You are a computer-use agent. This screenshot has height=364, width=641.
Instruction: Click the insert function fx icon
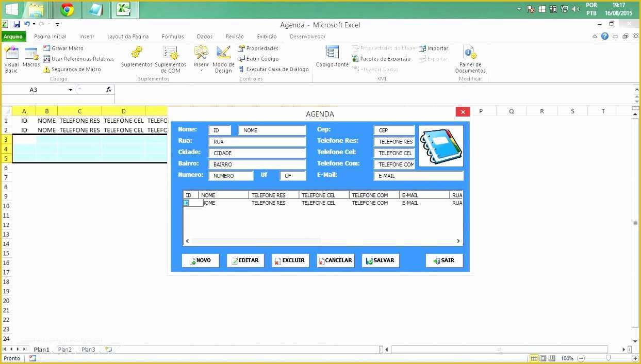(109, 90)
